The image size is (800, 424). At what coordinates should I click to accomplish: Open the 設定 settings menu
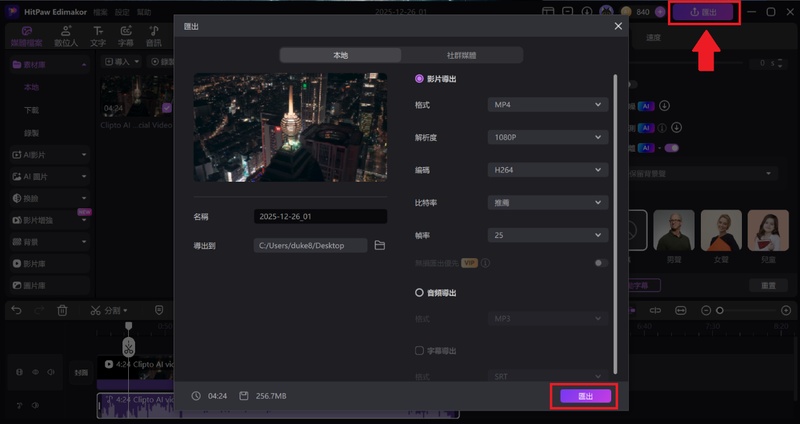pos(122,12)
